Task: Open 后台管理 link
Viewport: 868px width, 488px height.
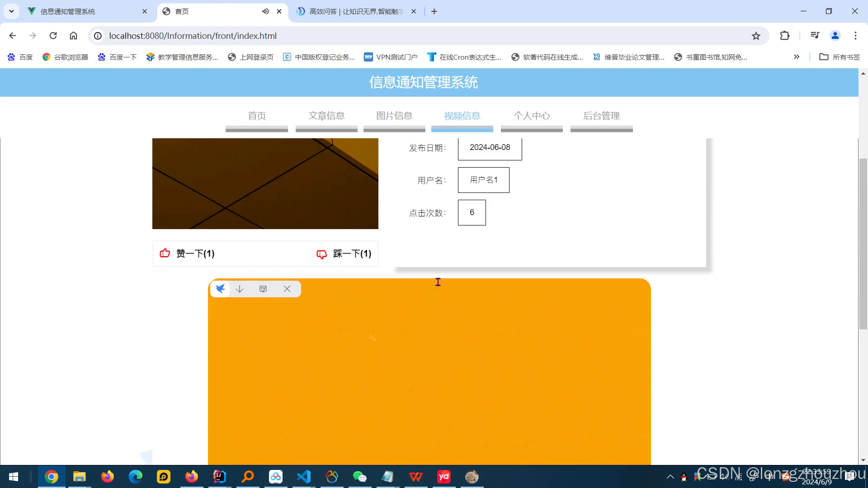Action: click(x=601, y=116)
